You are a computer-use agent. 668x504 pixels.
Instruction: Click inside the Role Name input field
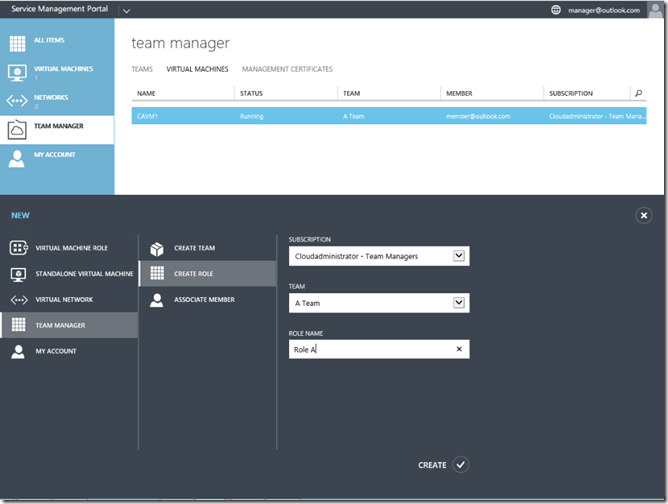point(370,349)
